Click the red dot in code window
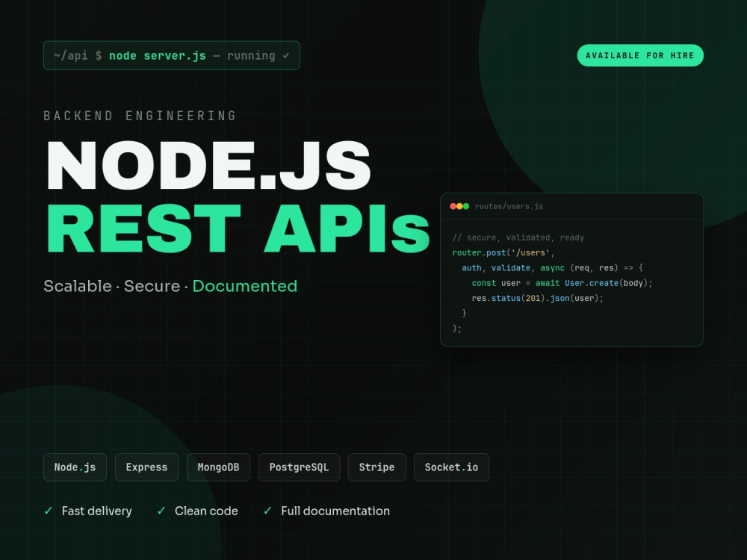This screenshot has height=560, width=747. pyautogui.click(x=453, y=206)
